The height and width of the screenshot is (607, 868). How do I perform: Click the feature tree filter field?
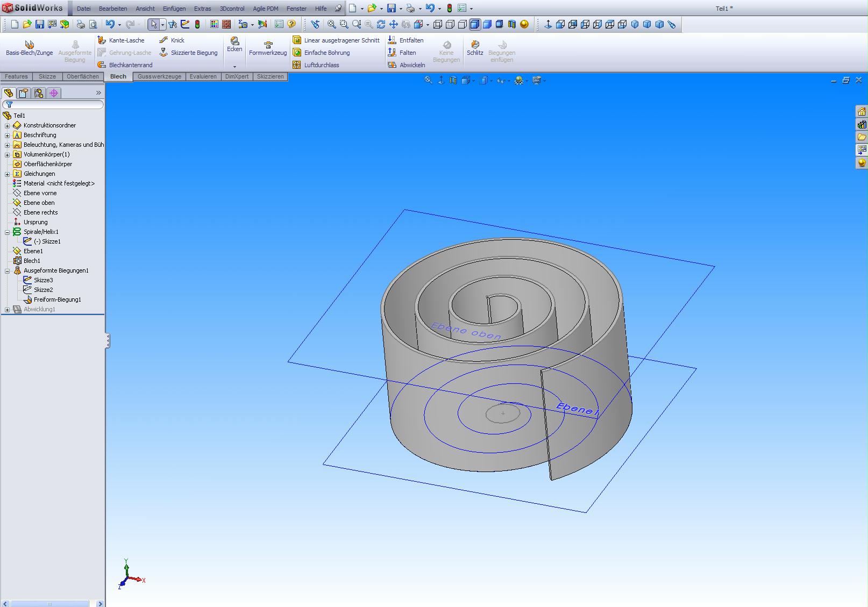coord(53,104)
